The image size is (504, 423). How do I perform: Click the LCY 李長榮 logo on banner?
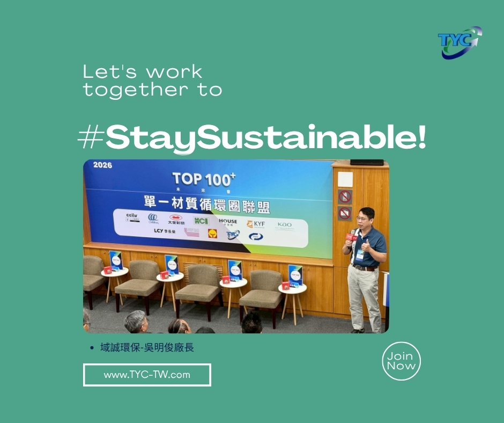pyautogui.click(x=165, y=231)
